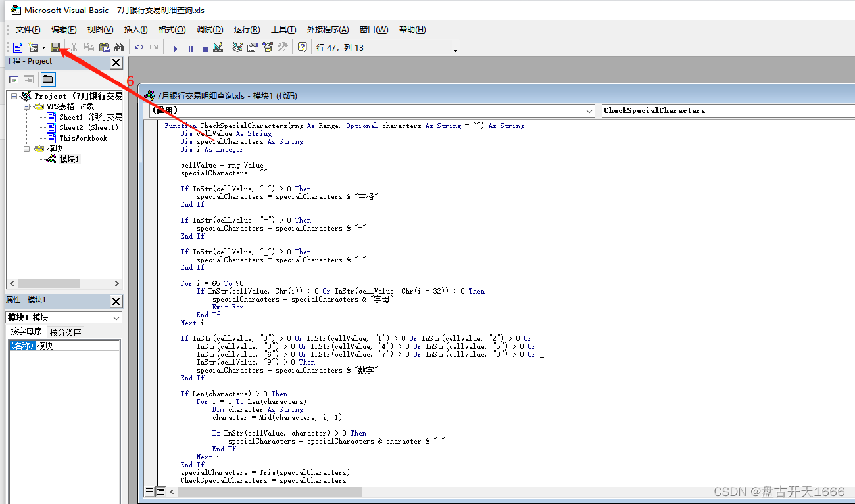This screenshot has height=504, width=855.
Task: Open toolbar options arrow at toolbar end
Action: [455, 51]
